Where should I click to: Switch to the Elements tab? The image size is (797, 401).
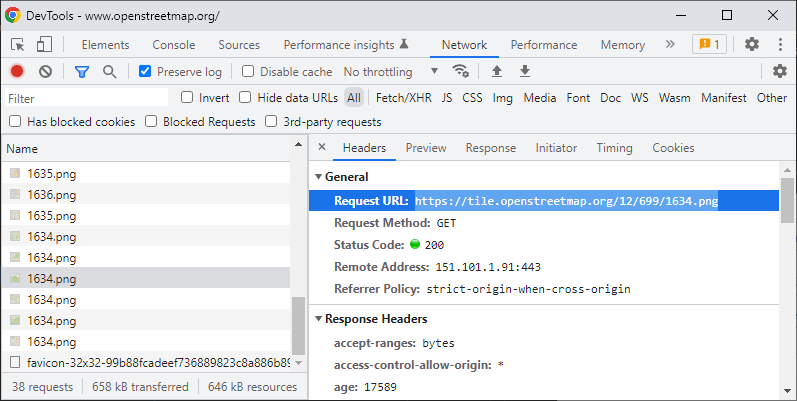pos(105,45)
